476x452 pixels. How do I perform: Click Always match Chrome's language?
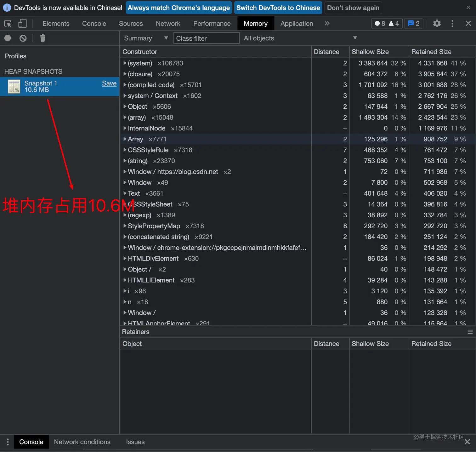tap(179, 8)
